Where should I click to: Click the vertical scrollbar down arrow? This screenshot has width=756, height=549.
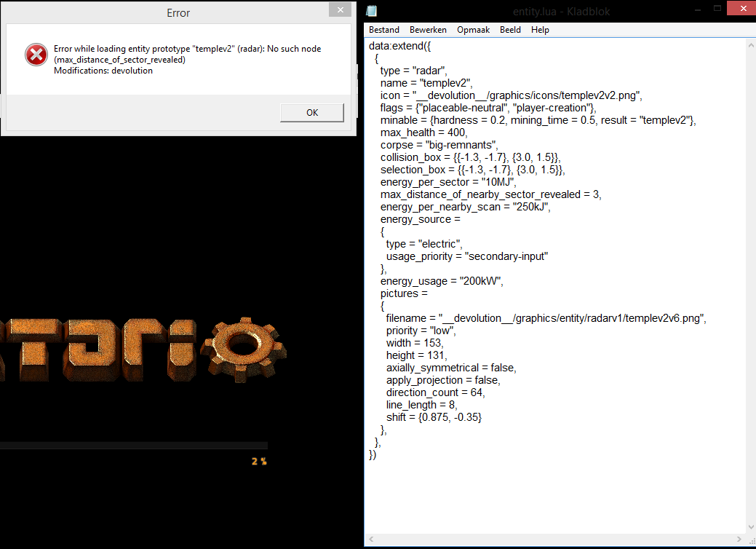pyautogui.click(x=749, y=527)
